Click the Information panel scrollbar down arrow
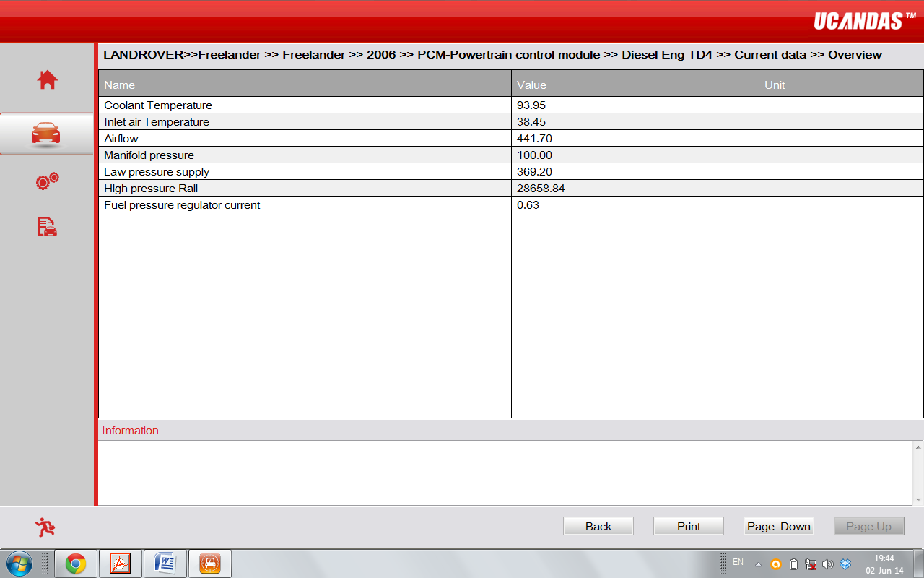 (x=918, y=499)
